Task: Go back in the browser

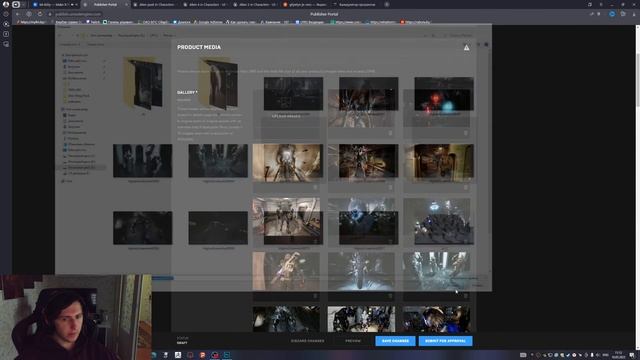Action: [18, 14]
